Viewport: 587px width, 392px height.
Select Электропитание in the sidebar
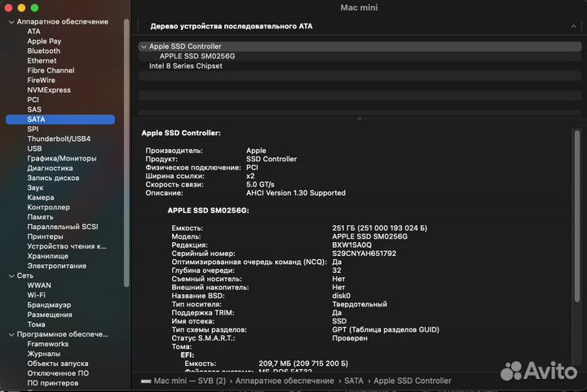(56, 266)
